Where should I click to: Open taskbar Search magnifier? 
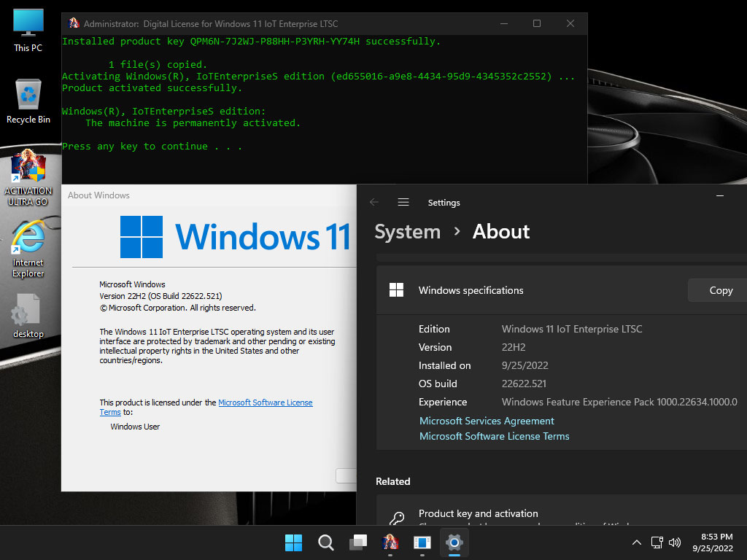[326, 542]
